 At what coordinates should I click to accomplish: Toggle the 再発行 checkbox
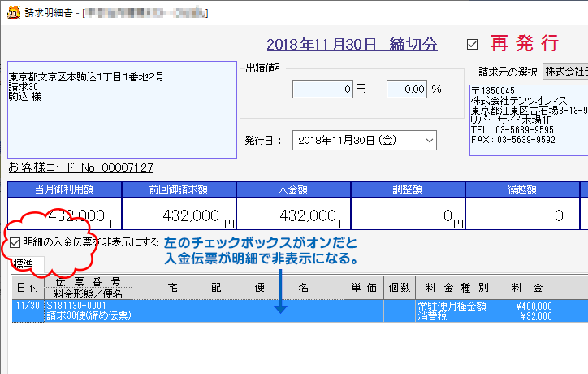pyautogui.click(x=473, y=44)
